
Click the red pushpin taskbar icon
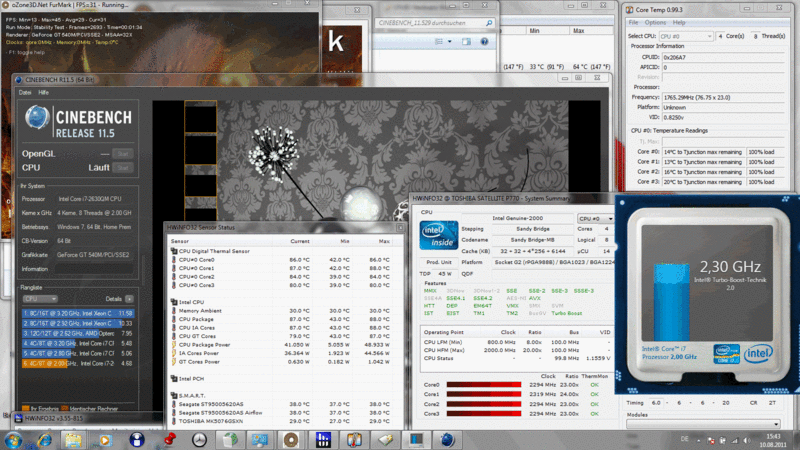tap(168, 440)
